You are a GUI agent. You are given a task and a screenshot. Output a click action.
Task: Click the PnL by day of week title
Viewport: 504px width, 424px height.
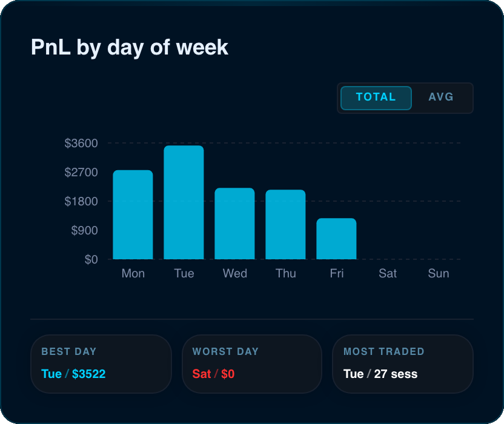(x=129, y=48)
